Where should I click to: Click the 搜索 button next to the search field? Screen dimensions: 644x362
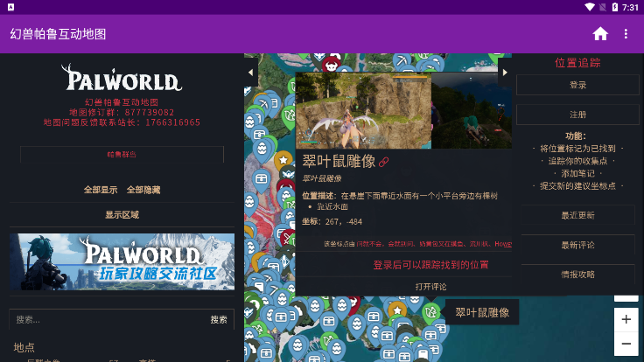pos(219,319)
